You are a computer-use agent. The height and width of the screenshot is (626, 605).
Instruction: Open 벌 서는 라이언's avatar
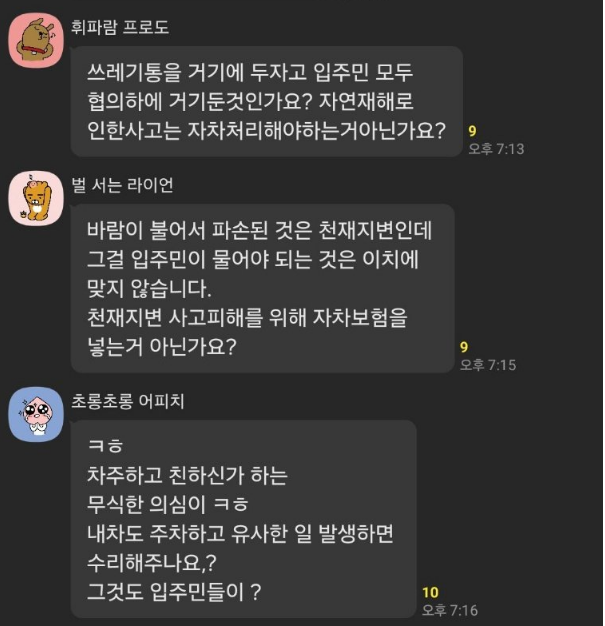click(x=36, y=198)
